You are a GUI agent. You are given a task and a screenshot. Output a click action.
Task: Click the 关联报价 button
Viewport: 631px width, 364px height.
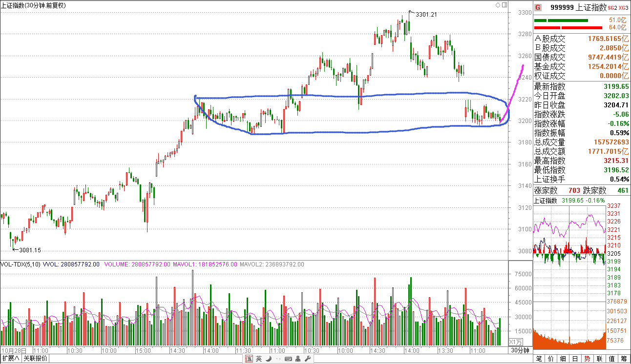coord(35,359)
